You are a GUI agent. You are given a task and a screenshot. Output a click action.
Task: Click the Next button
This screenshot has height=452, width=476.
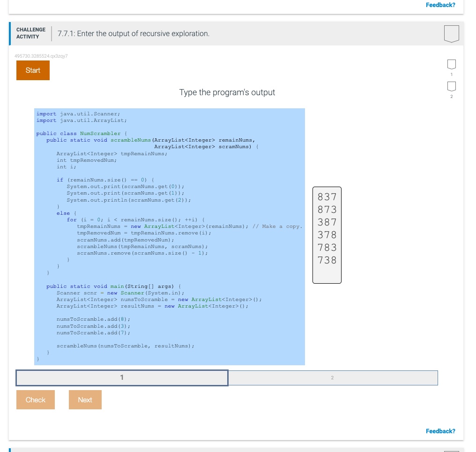point(85,399)
